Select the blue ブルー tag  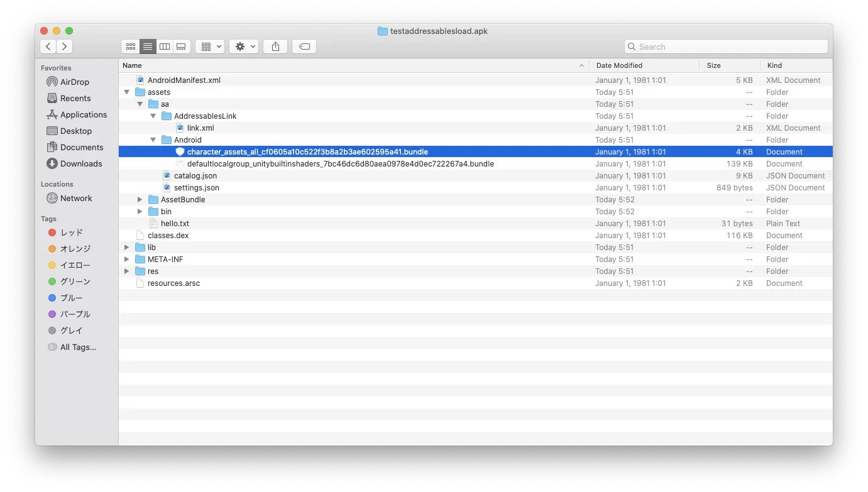[71, 298]
